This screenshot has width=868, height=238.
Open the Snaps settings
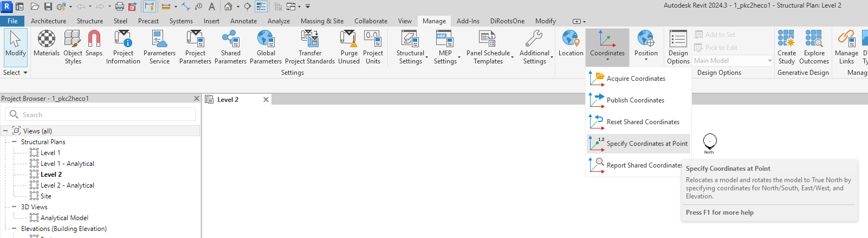click(x=94, y=43)
